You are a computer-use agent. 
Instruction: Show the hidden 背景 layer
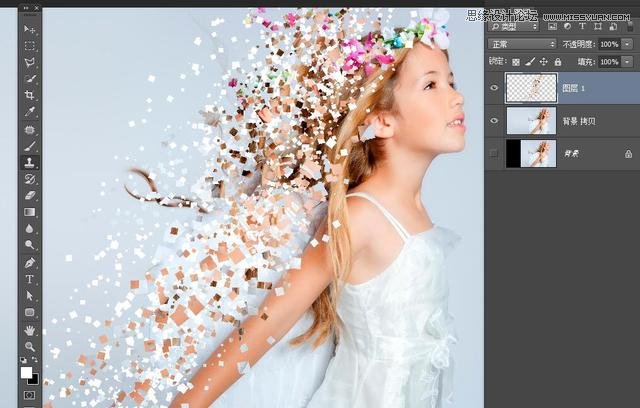(494, 153)
